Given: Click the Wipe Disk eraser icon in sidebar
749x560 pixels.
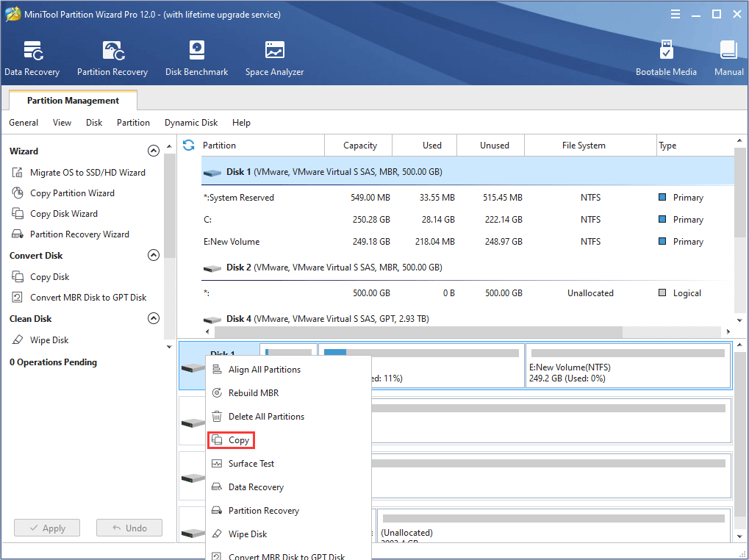Looking at the screenshot, I should 17,340.
